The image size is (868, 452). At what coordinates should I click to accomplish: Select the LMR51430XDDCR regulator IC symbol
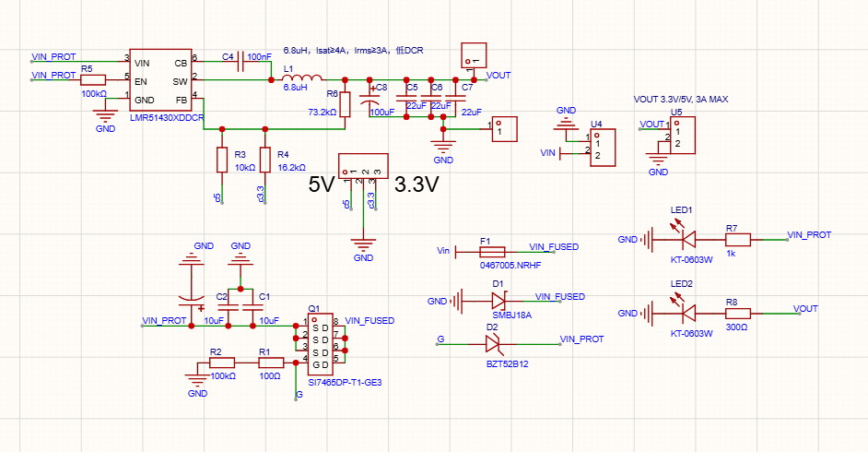(160, 81)
